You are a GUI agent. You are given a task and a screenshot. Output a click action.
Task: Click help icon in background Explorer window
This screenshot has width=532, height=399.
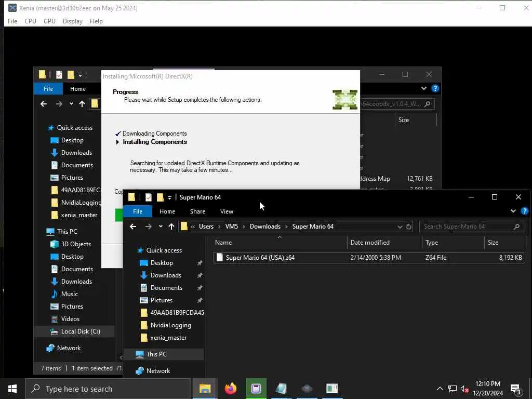pyautogui.click(x=435, y=88)
